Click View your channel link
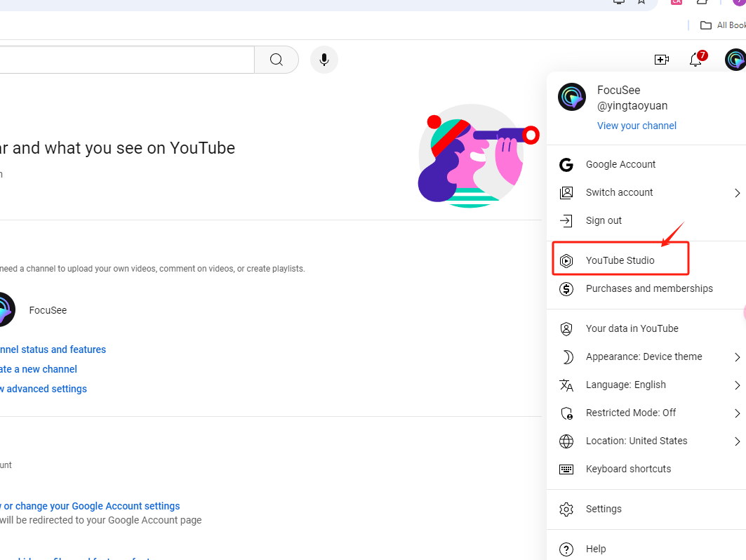This screenshot has height=560, width=746. [637, 126]
